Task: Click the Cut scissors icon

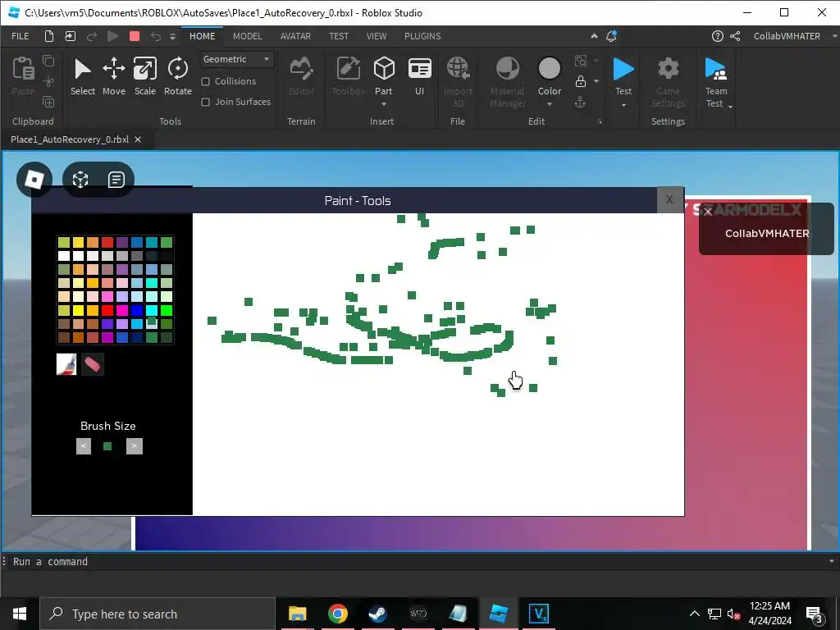Action: tap(48, 81)
